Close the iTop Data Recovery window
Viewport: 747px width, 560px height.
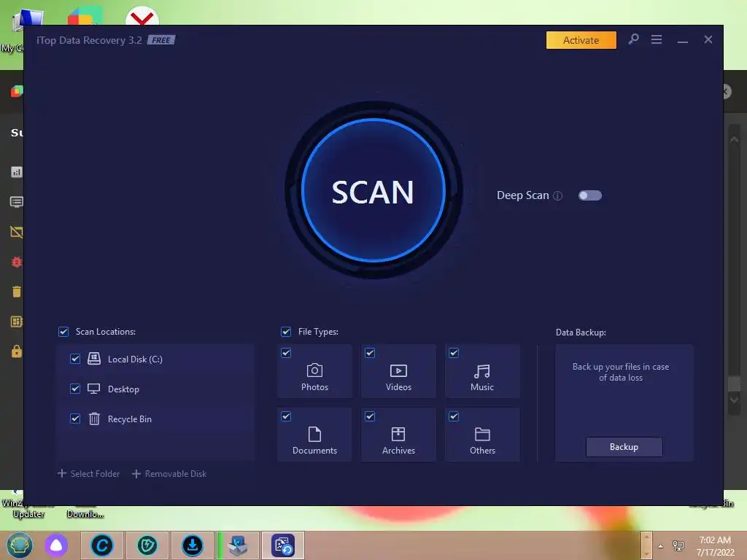[708, 39]
